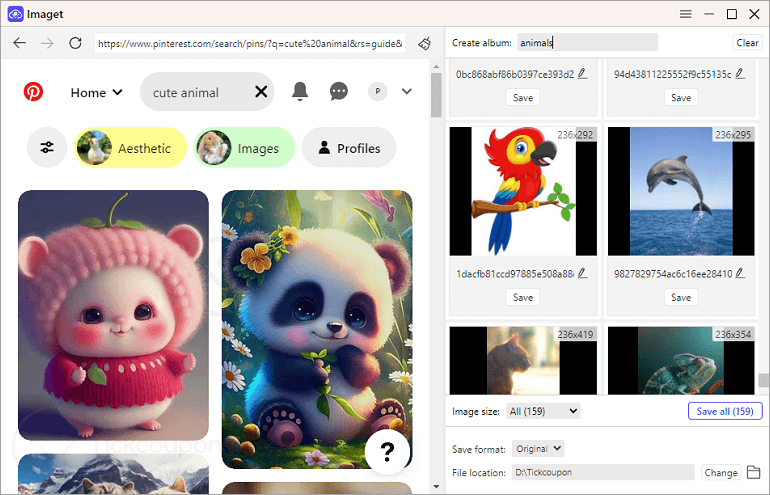Edit name of 9827829754ac6c16ee28410 with pencil
This screenshot has height=495, width=770.
click(x=741, y=273)
